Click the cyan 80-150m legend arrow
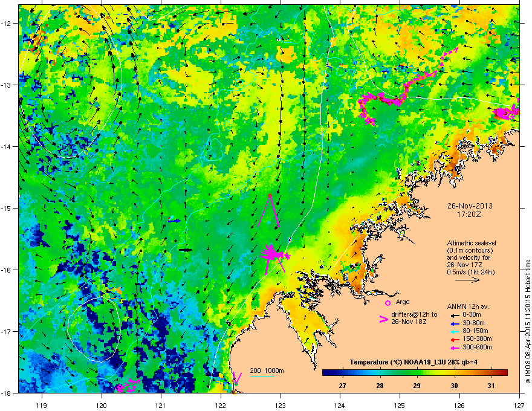Viewport: 532px width, 411px height. [454, 331]
